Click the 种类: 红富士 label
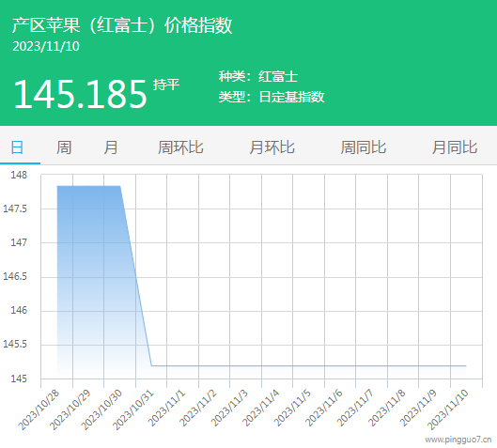Image resolution: width=497 pixels, height=448 pixels. (x=258, y=77)
